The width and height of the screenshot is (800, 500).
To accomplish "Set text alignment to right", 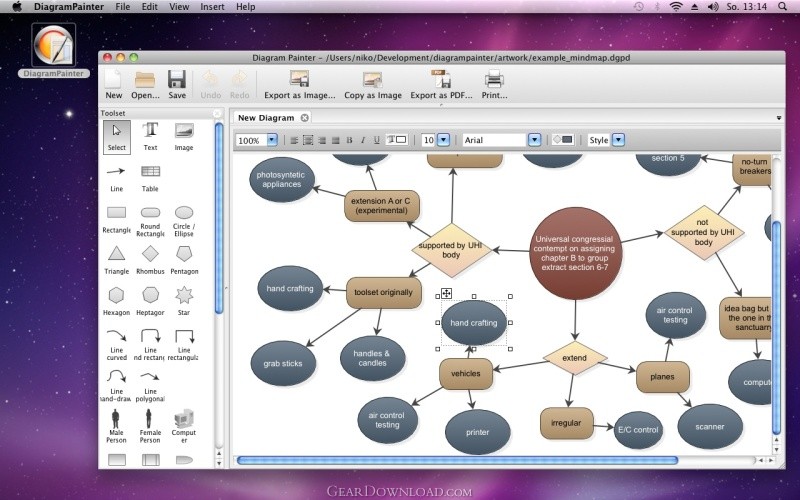I will pyautogui.click(x=322, y=140).
